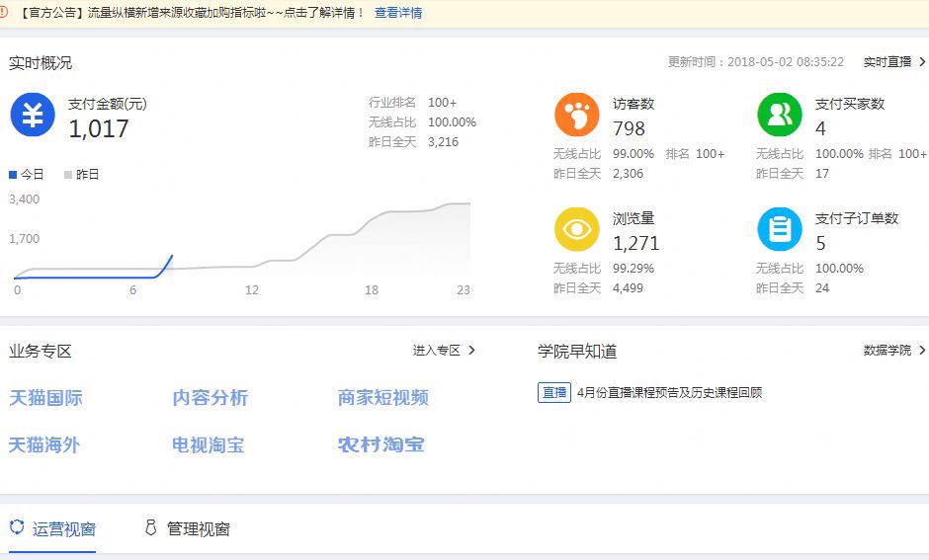Open 天猫海外 business zone
This screenshot has width=929, height=560.
click(x=44, y=445)
